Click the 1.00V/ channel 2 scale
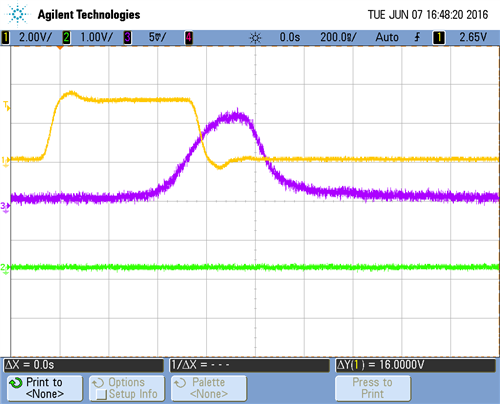 coord(97,37)
